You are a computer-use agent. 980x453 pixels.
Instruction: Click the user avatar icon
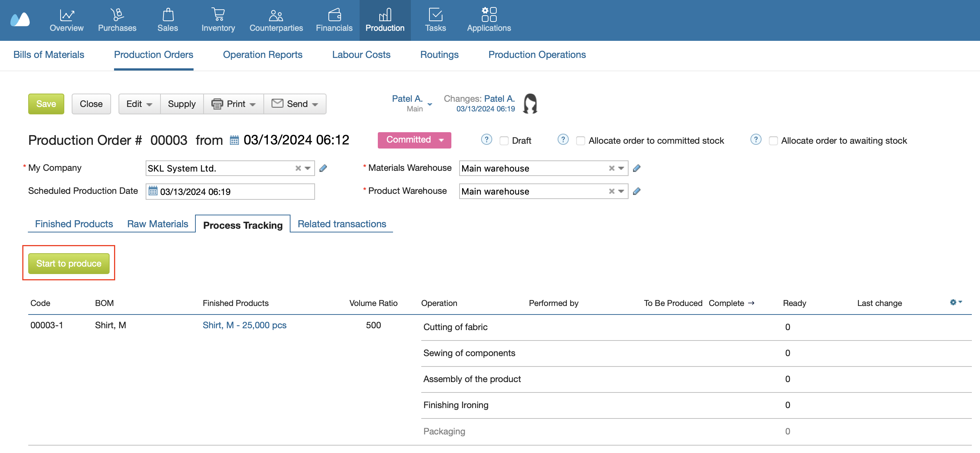coord(530,104)
